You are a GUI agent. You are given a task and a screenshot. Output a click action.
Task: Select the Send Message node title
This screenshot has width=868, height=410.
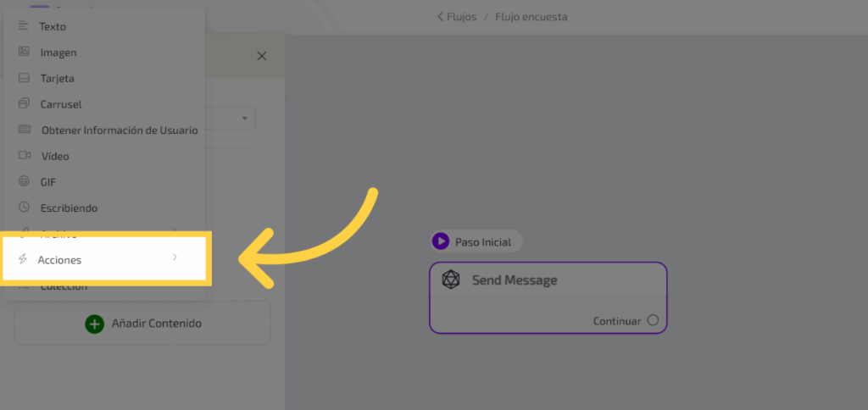pos(515,280)
